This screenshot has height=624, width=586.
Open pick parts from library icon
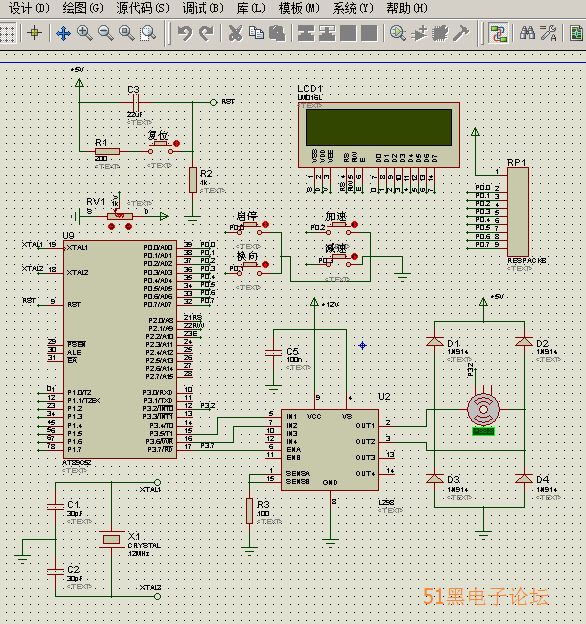pyautogui.click(x=398, y=33)
